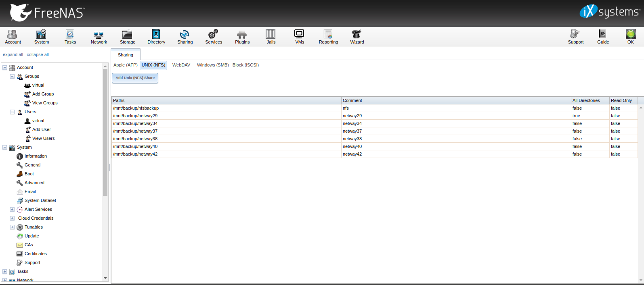Screen dimensions: 644x285
Task: Collapse the Groups tree node
Action: point(12,77)
